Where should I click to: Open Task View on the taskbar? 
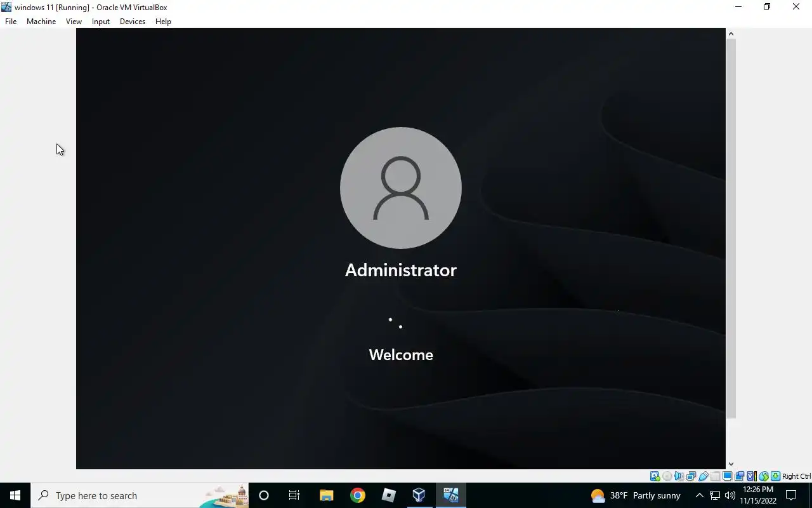click(x=294, y=495)
